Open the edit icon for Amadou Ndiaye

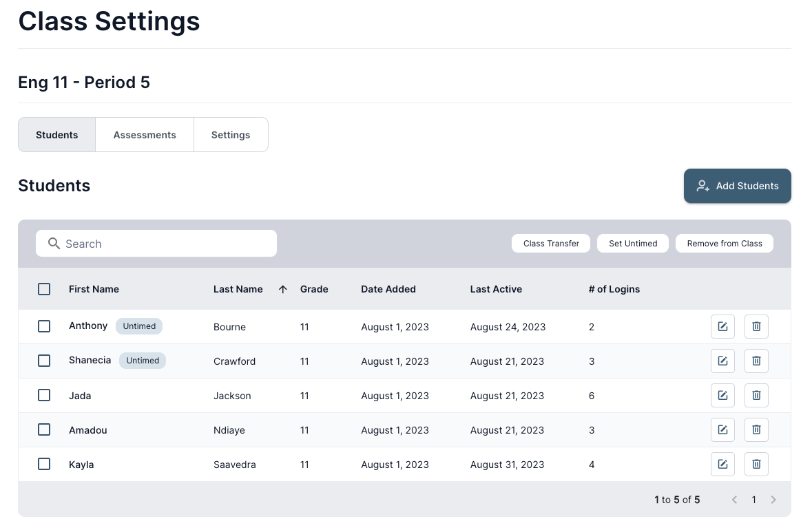(x=722, y=430)
